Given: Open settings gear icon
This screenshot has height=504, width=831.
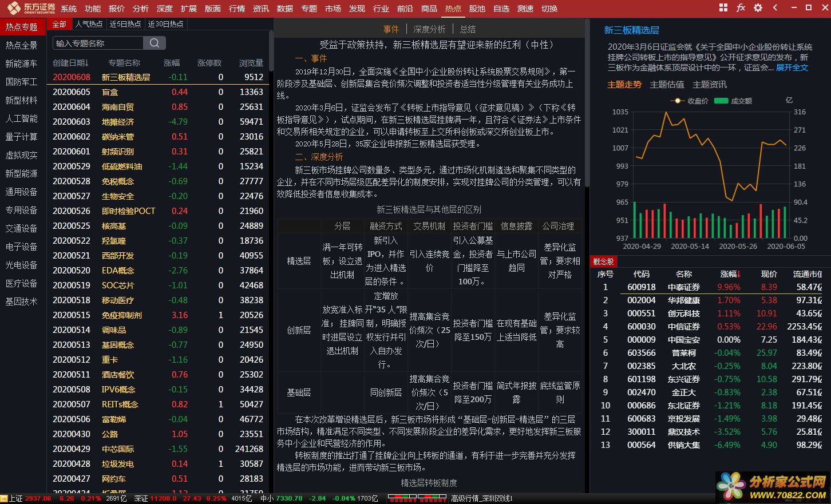Looking at the screenshot, I should [758, 8].
